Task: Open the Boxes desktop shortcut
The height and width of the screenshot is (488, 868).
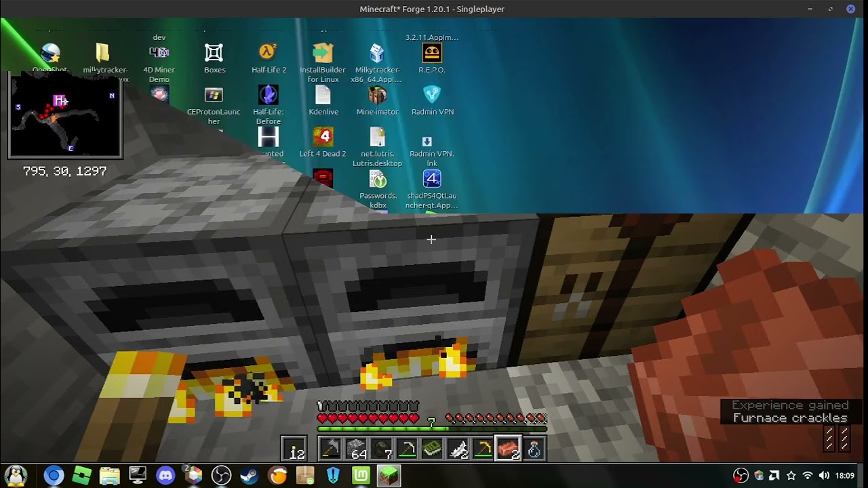Action: [x=214, y=58]
